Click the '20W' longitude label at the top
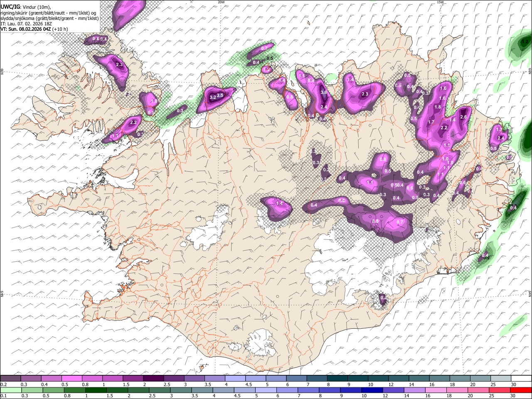 pos(221,2)
